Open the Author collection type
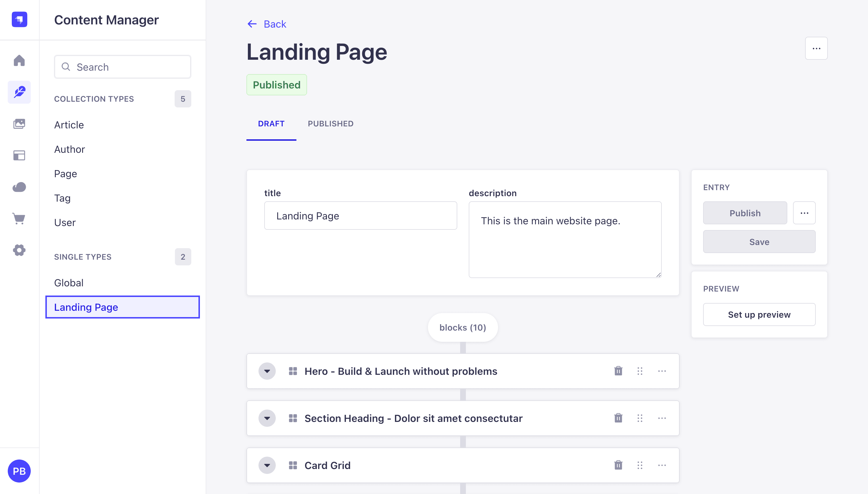The image size is (868, 494). (69, 149)
